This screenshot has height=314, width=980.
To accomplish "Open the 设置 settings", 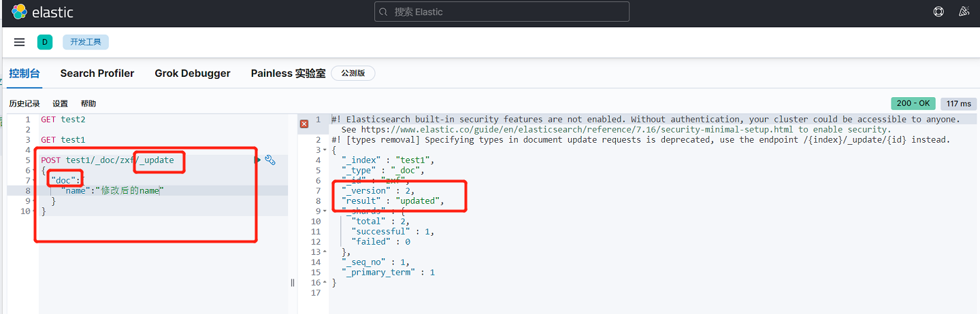I will coord(60,104).
